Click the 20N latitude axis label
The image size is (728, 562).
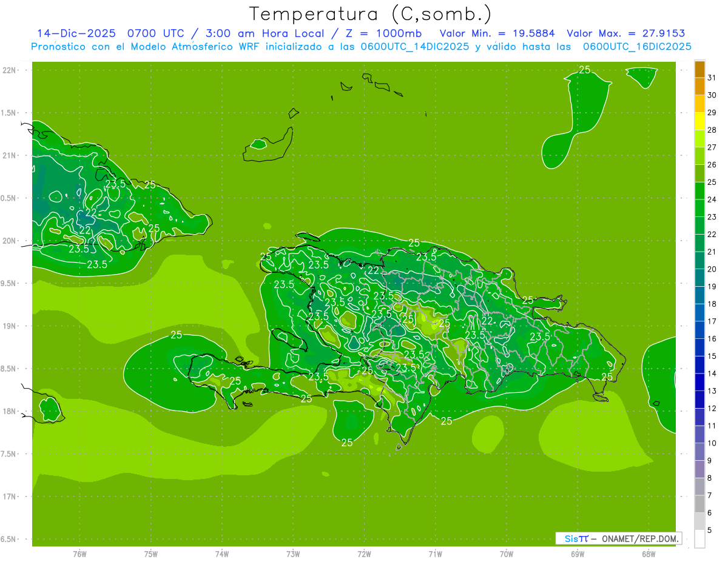click(10, 241)
